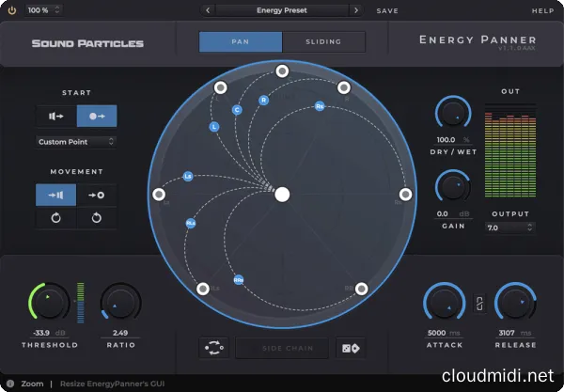Click the top center speaker node
Viewport: 564px width, 392px height.
pos(282,71)
